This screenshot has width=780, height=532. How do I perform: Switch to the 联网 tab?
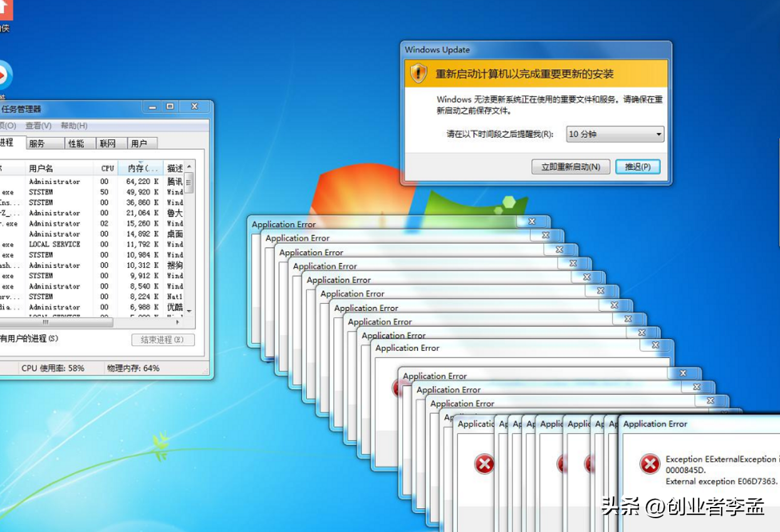[x=112, y=143]
